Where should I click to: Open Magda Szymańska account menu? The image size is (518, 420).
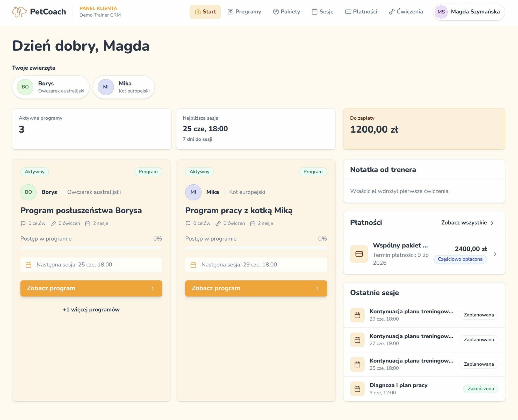coord(469,12)
